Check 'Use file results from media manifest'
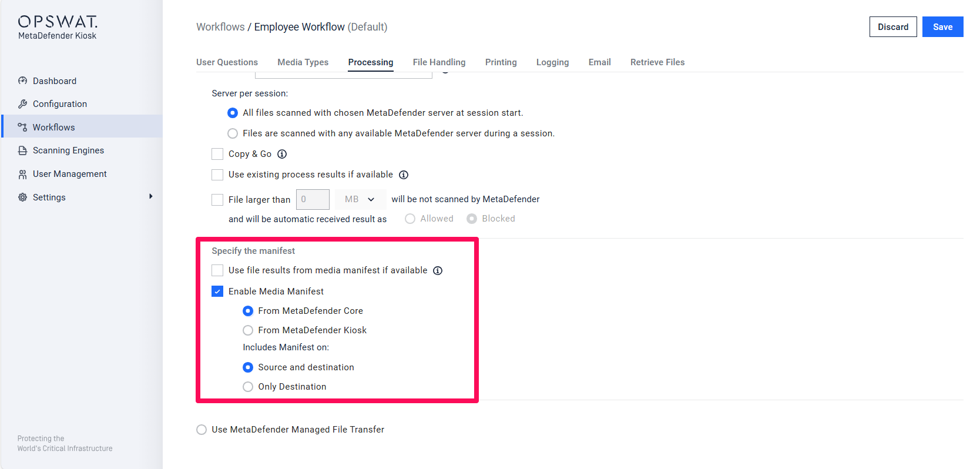This screenshot has height=469, width=980. (217, 270)
